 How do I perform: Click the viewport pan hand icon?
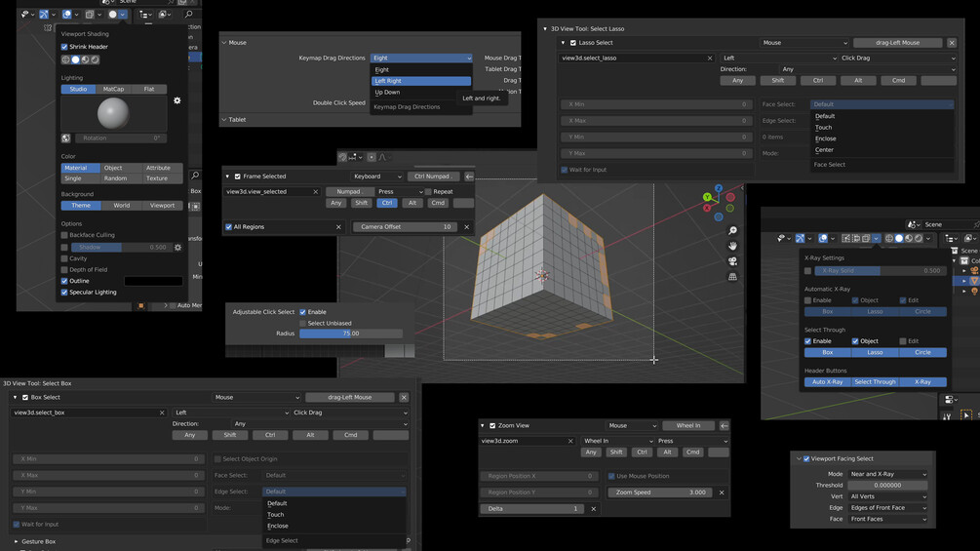tap(732, 246)
